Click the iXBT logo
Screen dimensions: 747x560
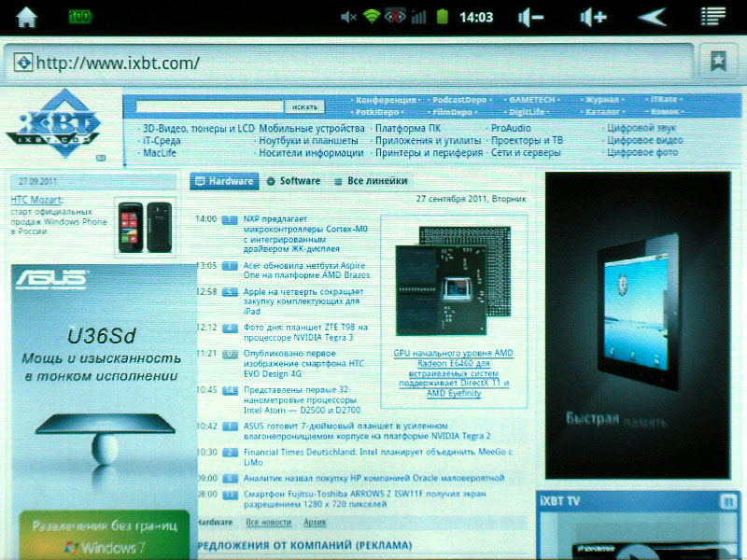[53, 124]
